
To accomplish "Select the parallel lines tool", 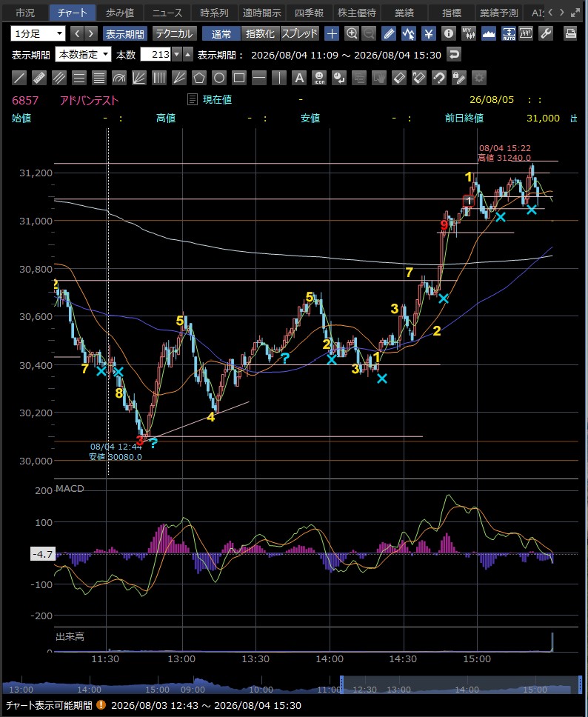I will (x=59, y=78).
